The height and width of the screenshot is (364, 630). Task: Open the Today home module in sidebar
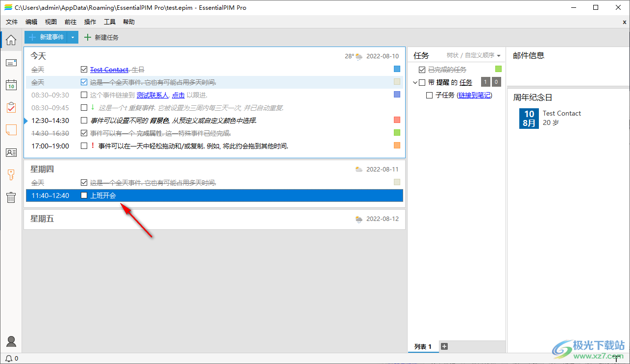click(11, 40)
